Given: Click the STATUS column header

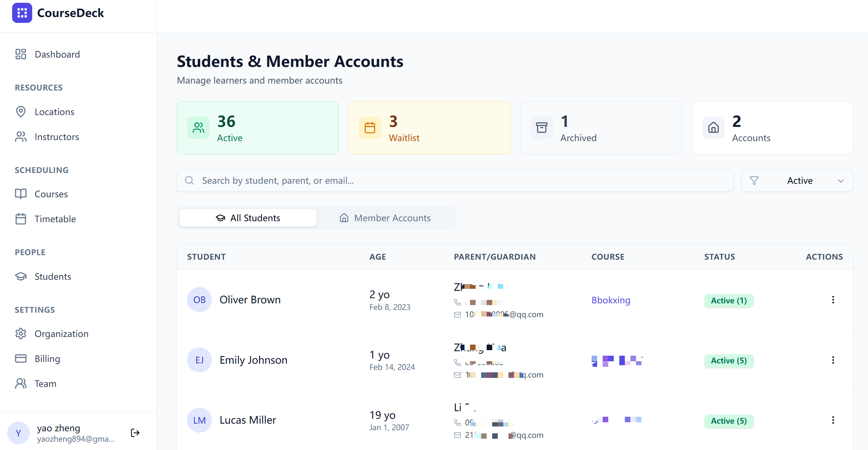Looking at the screenshot, I should click(719, 257).
